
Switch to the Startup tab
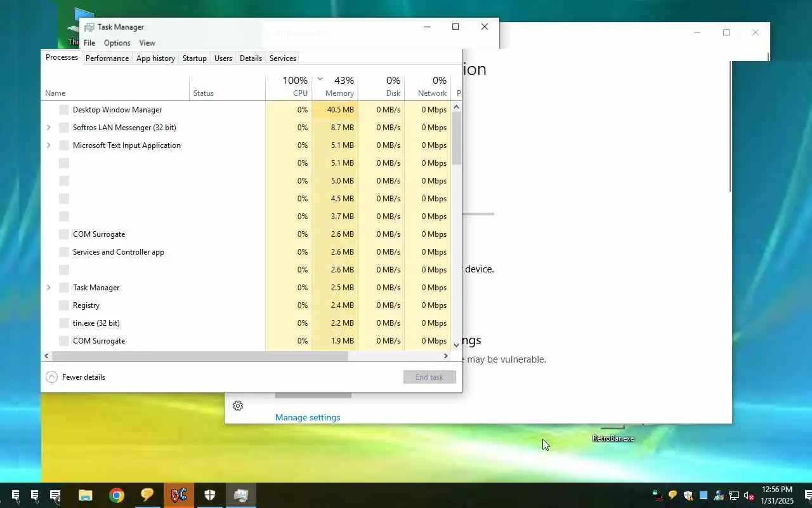pyautogui.click(x=195, y=58)
